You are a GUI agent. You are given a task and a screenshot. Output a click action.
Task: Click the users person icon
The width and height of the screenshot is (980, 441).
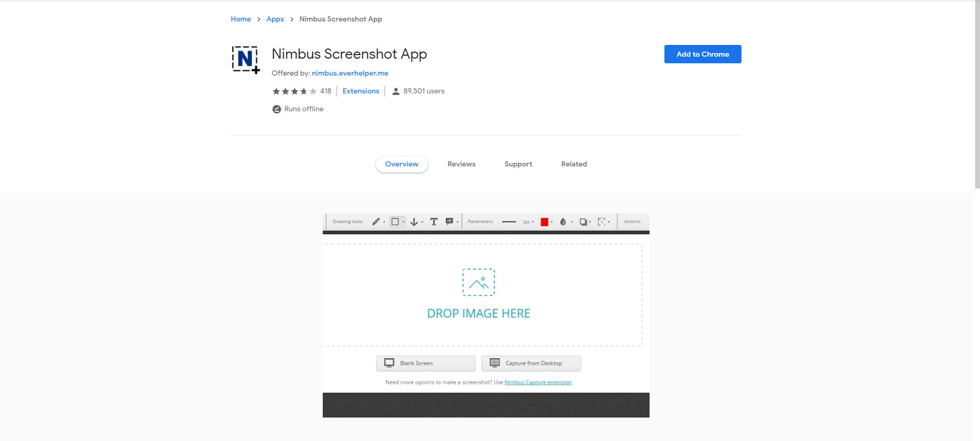pyautogui.click(x=396, y=91)
